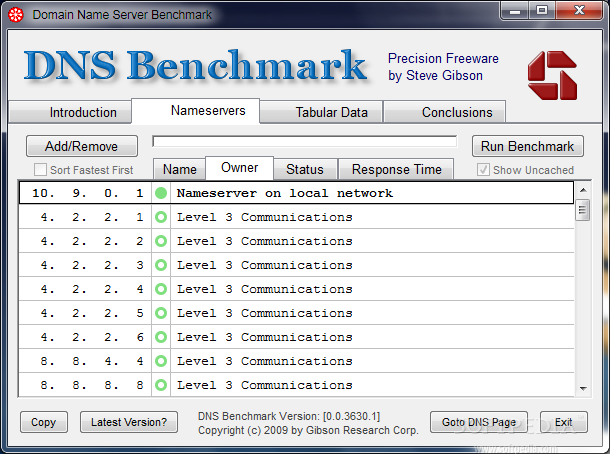The width and height of the screenshot is (610, 454).
Task: Select the Owner list view tab
Action: (239, 168)
